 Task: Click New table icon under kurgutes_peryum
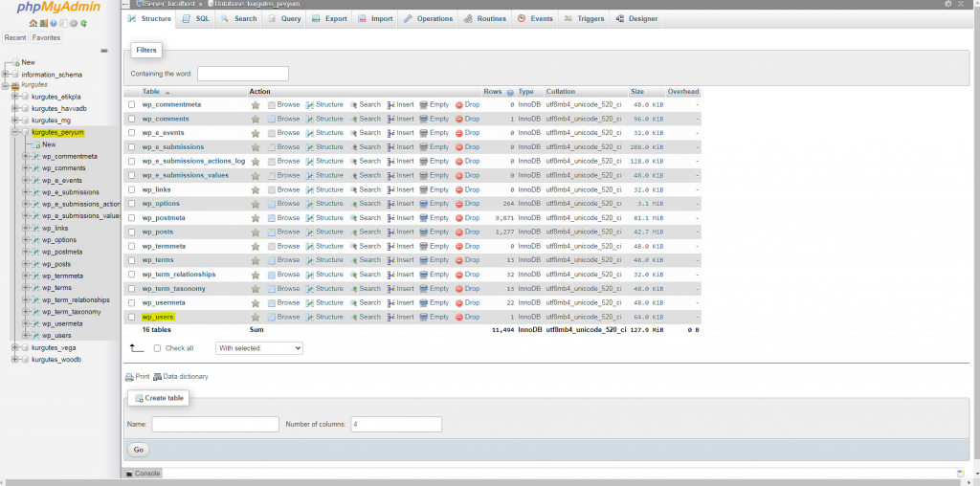tap(36, 144)
